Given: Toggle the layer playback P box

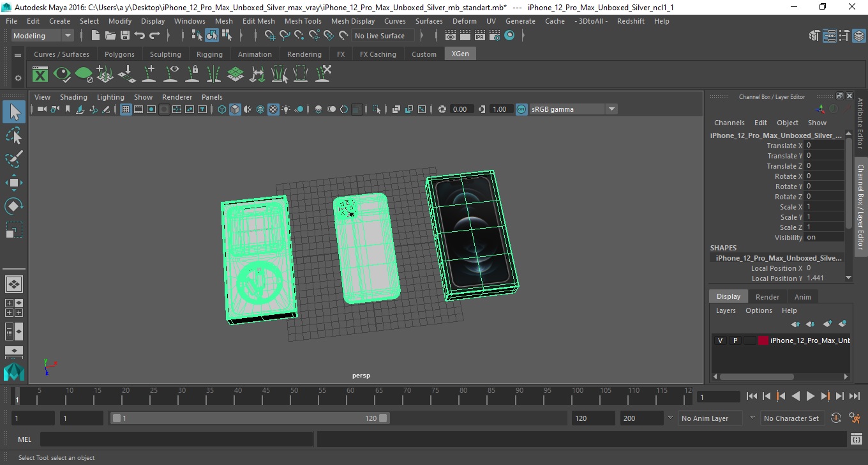Looking at the screenshot, I should (735, 340).
